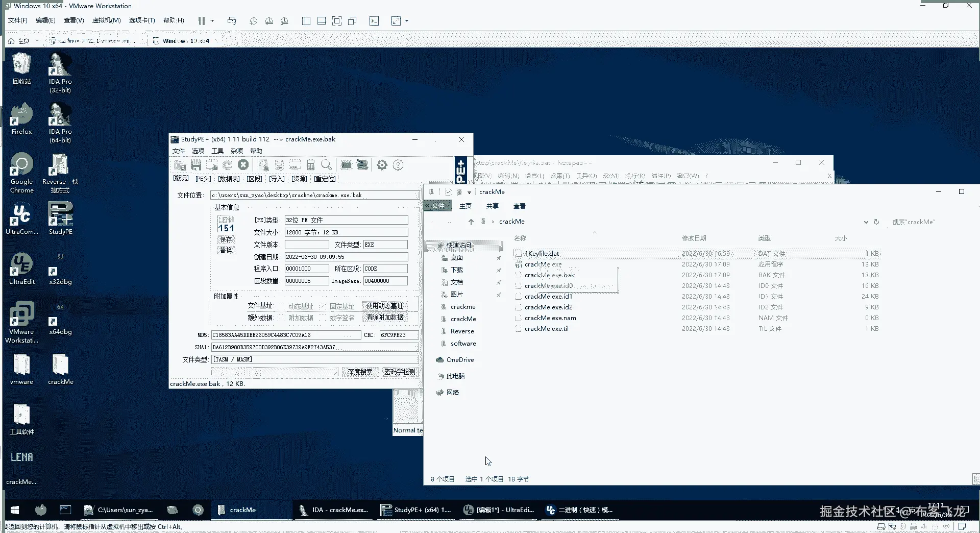This screenshot has height=533, width=980.
Task: Select the x32dbg desktop shortcut
Action: pyautogui.click(x=60, y=269)
